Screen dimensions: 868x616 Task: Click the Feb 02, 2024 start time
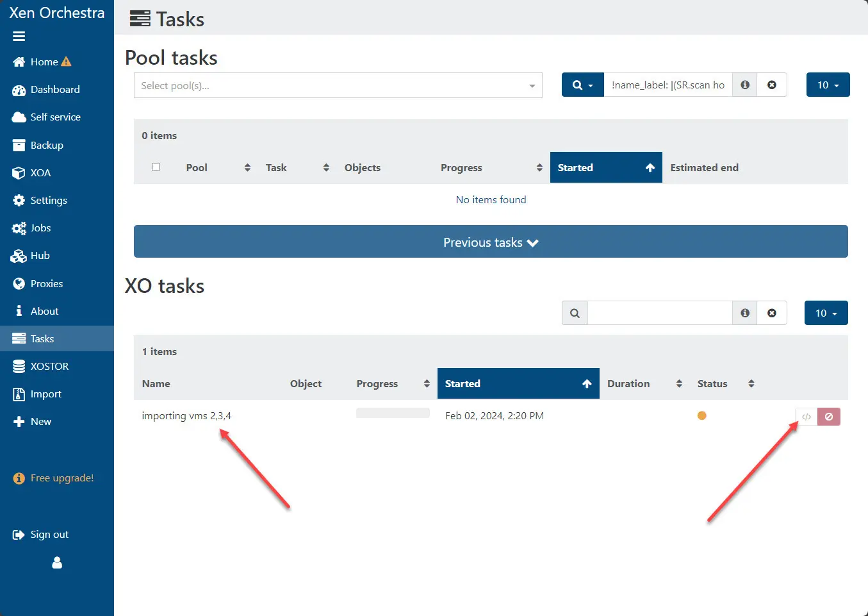tap(495, 416)
